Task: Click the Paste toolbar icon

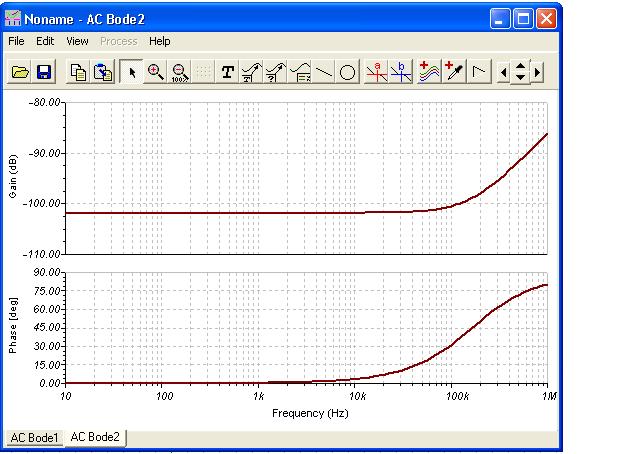Action: (102, 72)
